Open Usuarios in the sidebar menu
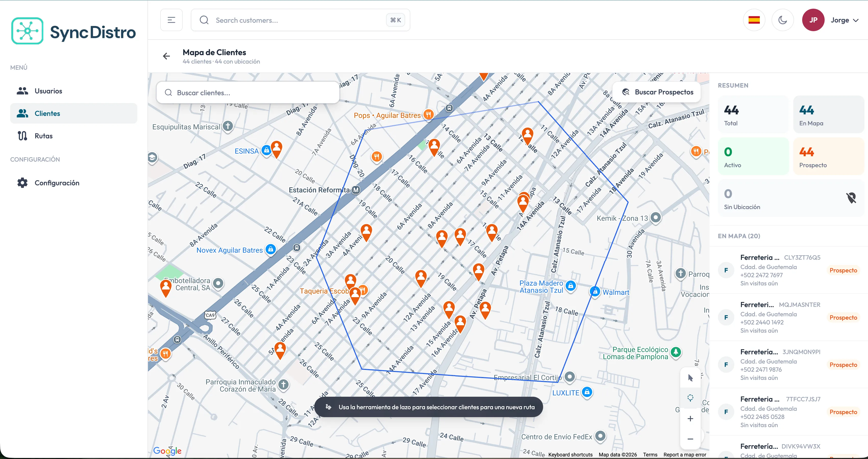Viewport: 868px width, 459px height. coord(73,91)
